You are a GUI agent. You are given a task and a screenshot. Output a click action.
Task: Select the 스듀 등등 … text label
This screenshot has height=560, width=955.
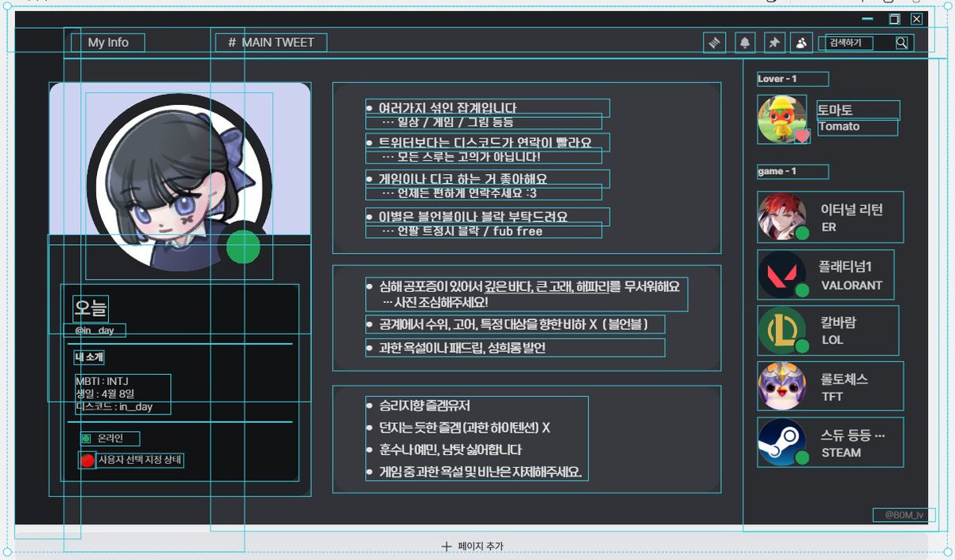(x=852, y=435)
